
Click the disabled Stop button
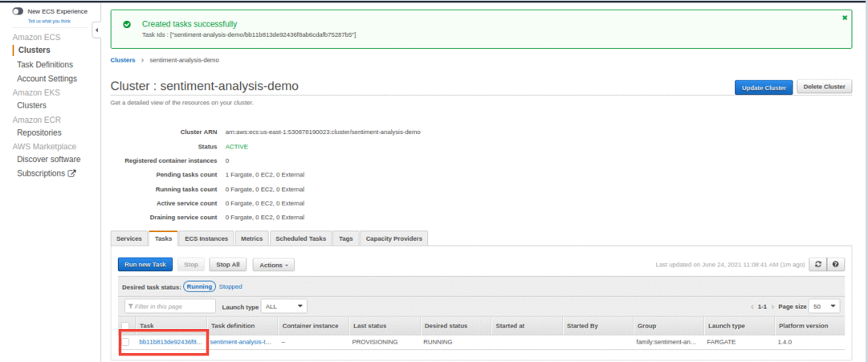coord(191,265)
